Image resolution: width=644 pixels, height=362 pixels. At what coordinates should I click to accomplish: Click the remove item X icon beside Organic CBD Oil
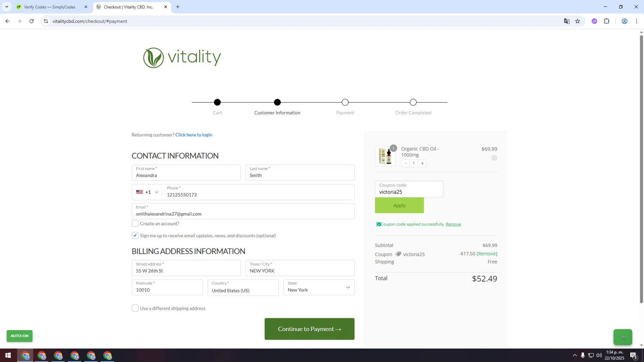tap(494, 158)
